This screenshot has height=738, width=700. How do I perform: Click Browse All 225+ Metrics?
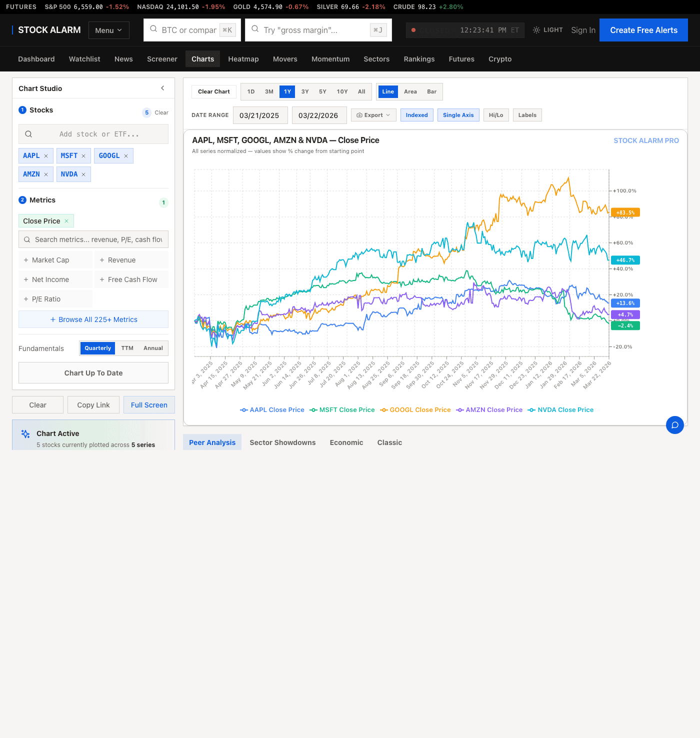tap(93, 319)
